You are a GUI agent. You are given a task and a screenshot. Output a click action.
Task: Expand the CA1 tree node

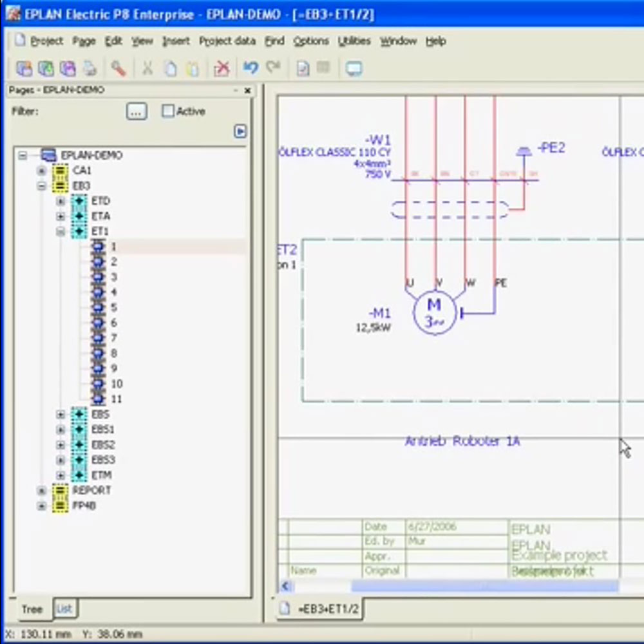tap(41, 171)
